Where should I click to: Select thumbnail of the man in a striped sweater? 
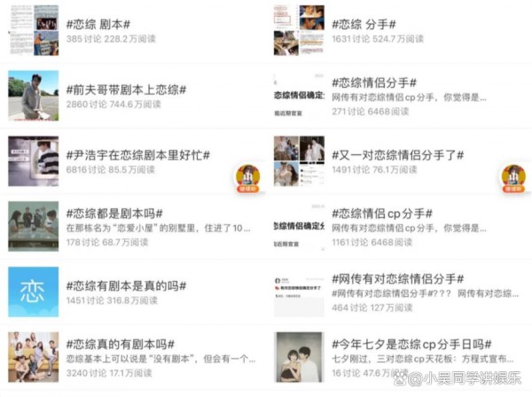pos(34,161)
